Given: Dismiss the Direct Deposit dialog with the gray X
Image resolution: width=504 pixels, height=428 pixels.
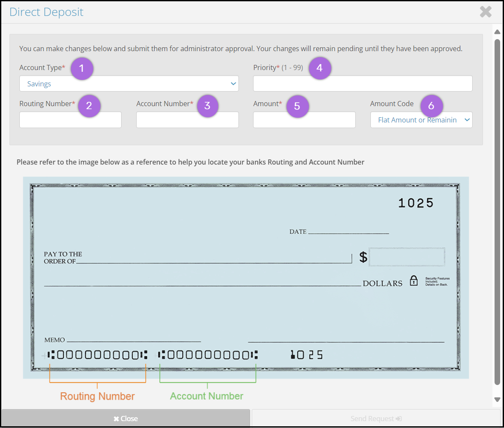Looking at the screenshot, I should pyautogui.click(x=486, y=12).
